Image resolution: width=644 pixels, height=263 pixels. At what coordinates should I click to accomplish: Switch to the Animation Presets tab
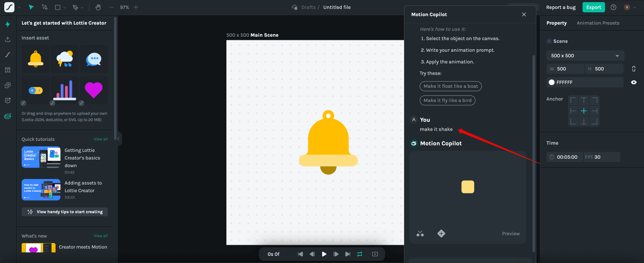click(598, 23)
